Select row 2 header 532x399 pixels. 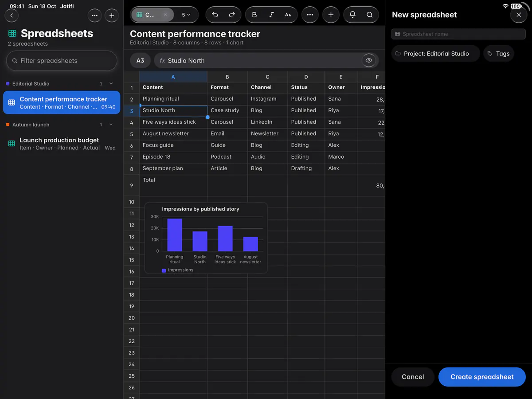[132, 99]
